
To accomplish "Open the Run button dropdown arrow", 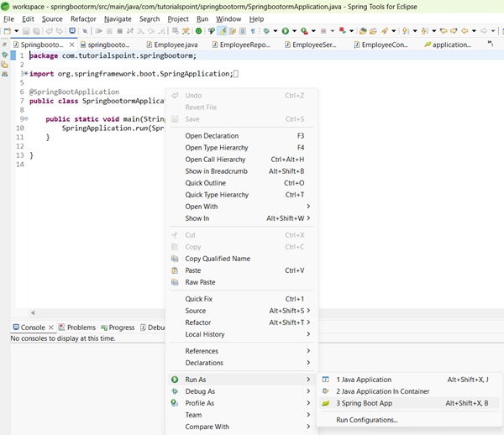I will 293,31.
